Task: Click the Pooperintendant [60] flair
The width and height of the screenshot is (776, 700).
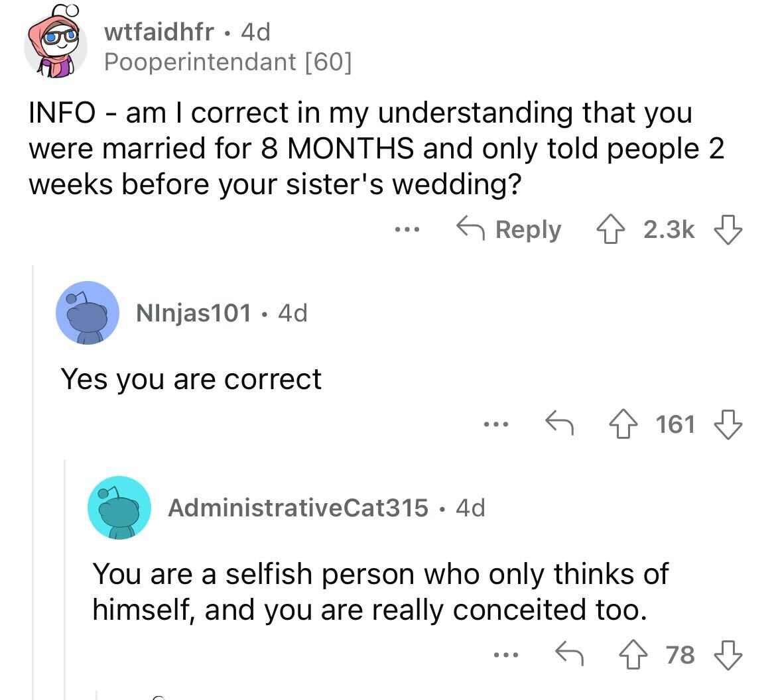Action: point(228,62)
